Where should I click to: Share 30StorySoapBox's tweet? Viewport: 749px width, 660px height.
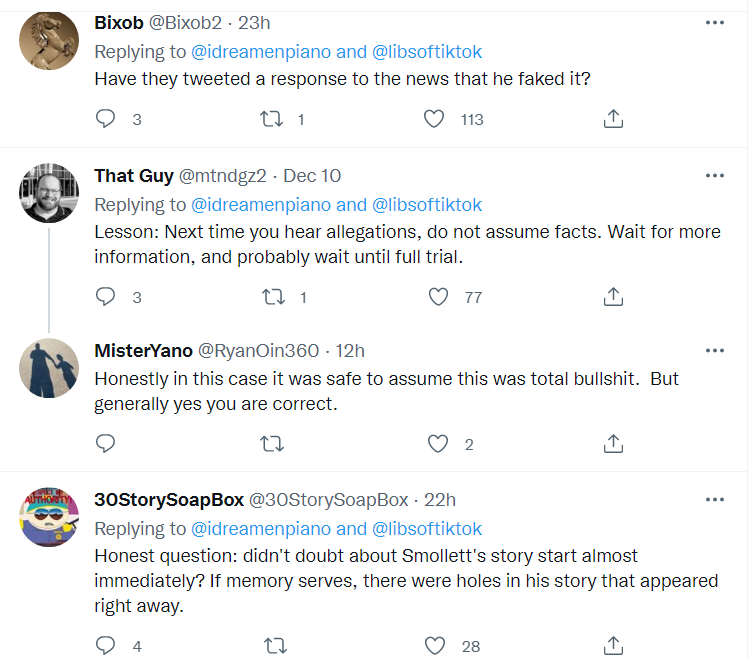(x=614, y=645)
